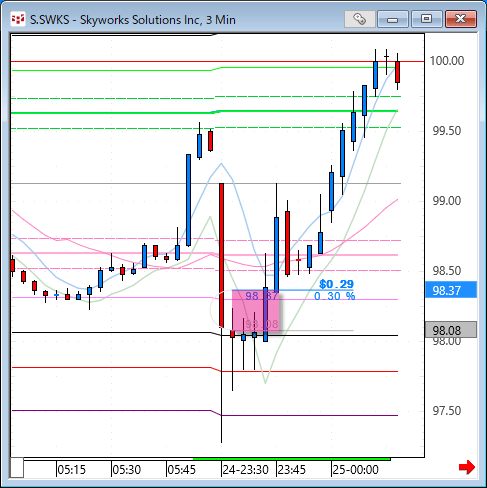Click the chain link icon button
This screenshot has width=487, height=488.
click(359, 19)
